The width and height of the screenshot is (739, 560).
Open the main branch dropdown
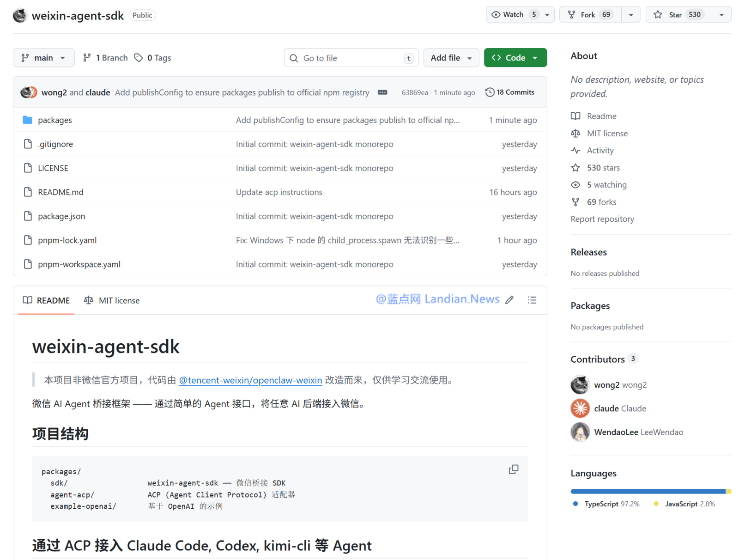(44, 58)
